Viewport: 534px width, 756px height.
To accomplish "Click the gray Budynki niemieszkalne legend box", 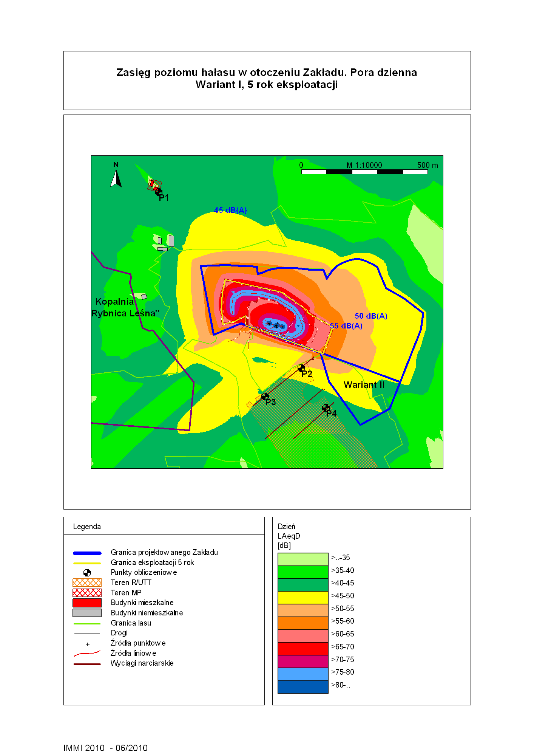I will (87, 613).
